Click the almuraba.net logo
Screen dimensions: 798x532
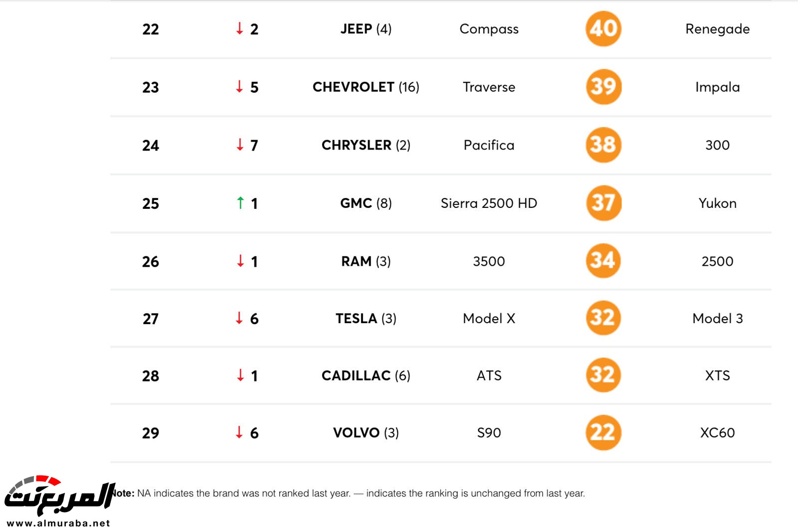[59, 496]
